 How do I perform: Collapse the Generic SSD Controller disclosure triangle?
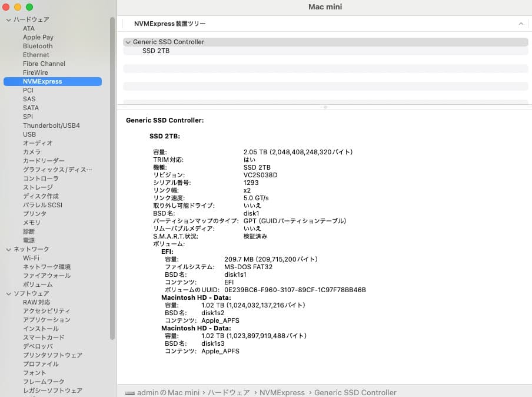(x=128, y=42)
